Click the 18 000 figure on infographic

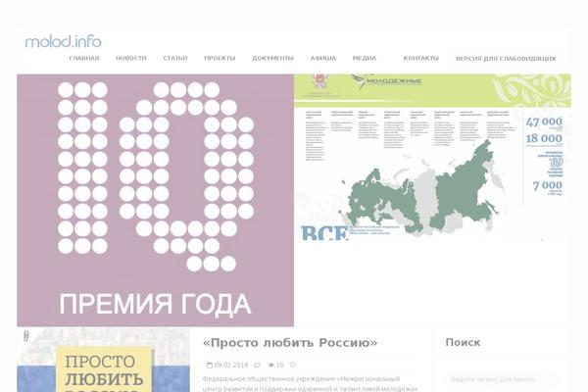(x=544, y=138)
